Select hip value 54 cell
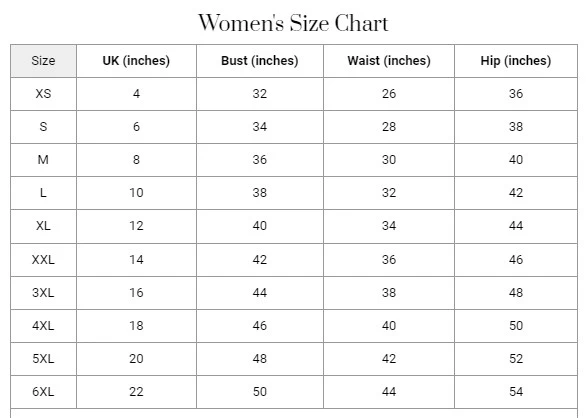Image resolution: width=586 pixels, height=418 pixels. 516,392
